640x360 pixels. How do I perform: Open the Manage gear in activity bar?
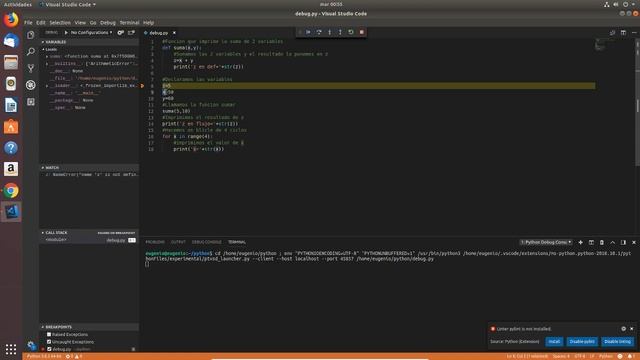pos(31,345)
